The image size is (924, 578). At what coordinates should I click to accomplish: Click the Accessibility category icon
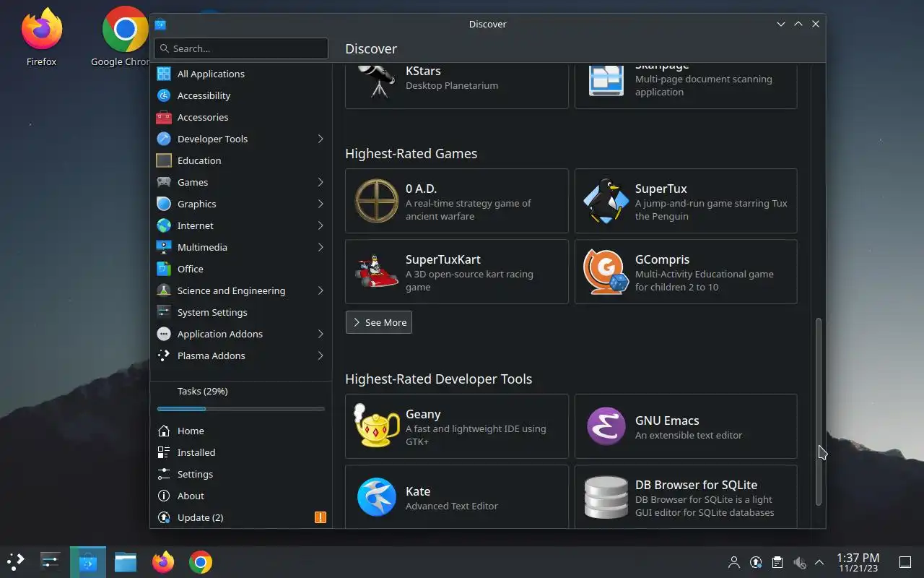(164, 95)
